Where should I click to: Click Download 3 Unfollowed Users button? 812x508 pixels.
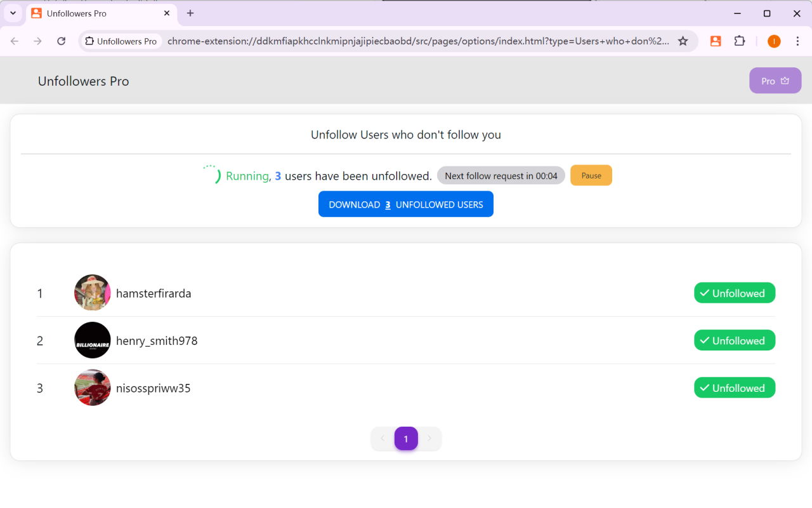pyautogui.click(x=405, y=204)
